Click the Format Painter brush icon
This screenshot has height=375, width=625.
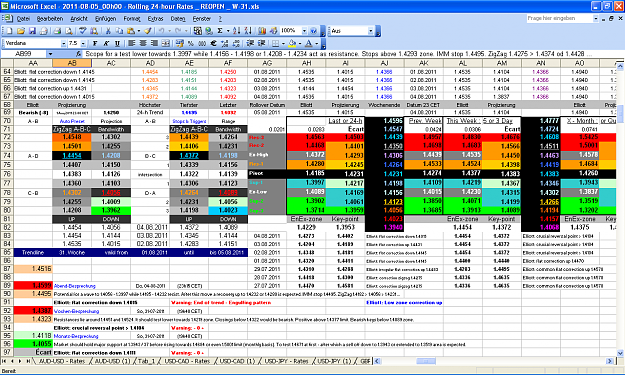coord(147,31)
